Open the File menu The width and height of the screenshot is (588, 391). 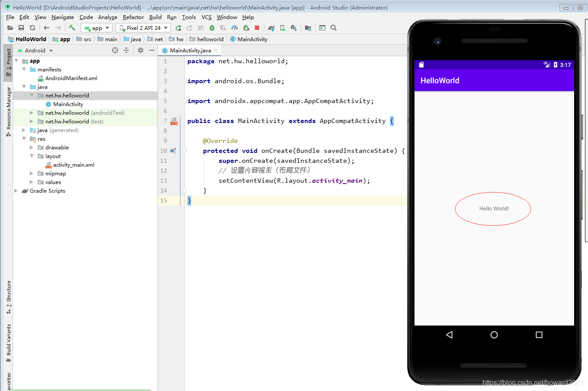[x=10, y=17]
